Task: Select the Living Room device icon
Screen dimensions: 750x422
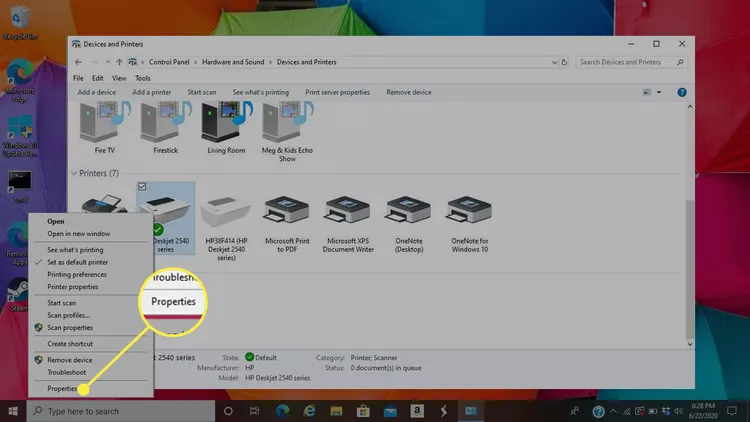Action: pyautogui.click(x=225, y=125)
